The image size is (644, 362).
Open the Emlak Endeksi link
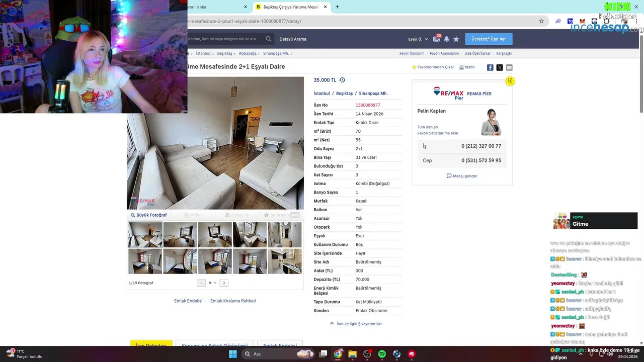188,301
